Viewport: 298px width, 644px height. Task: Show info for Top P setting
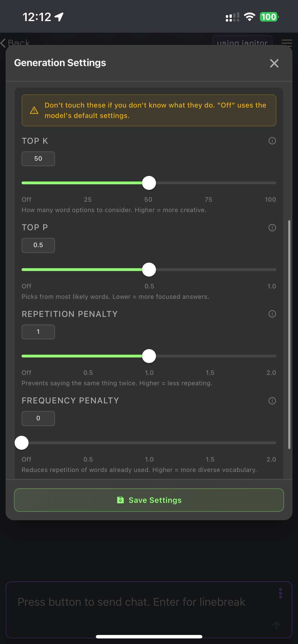[272, 227]
